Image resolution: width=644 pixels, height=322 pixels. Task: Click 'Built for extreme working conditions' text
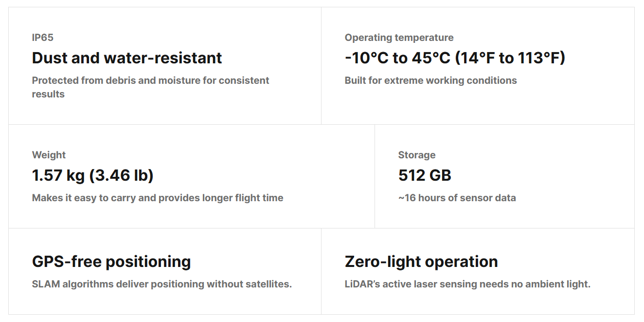(x=430, y=80)
